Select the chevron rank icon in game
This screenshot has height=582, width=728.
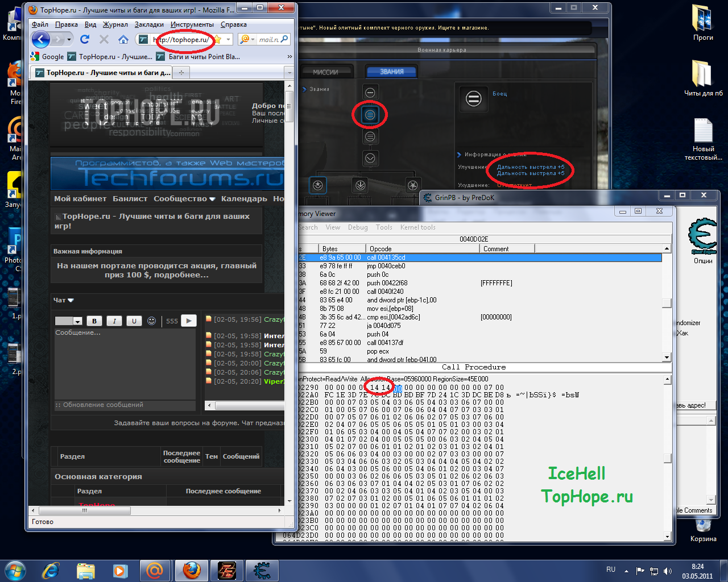point(370,158)
